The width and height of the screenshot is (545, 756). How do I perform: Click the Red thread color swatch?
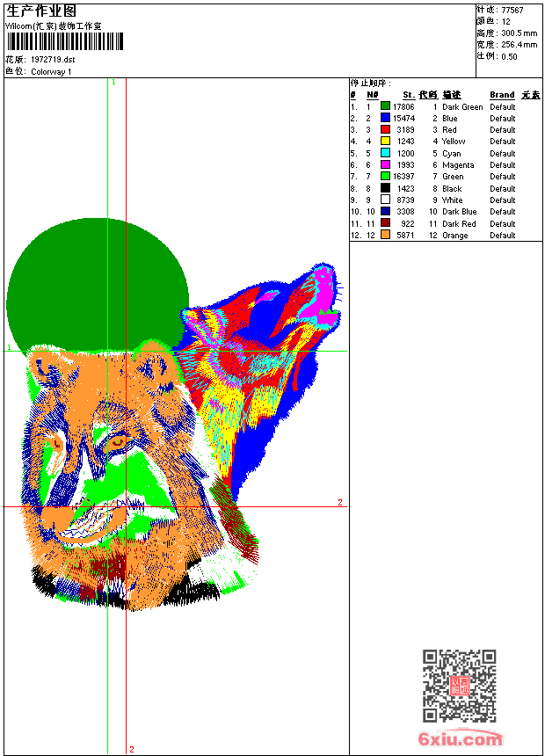coord(385,129)
